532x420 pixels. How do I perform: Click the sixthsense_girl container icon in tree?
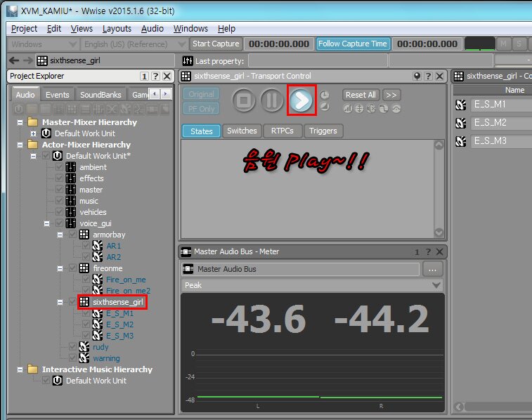84,302
